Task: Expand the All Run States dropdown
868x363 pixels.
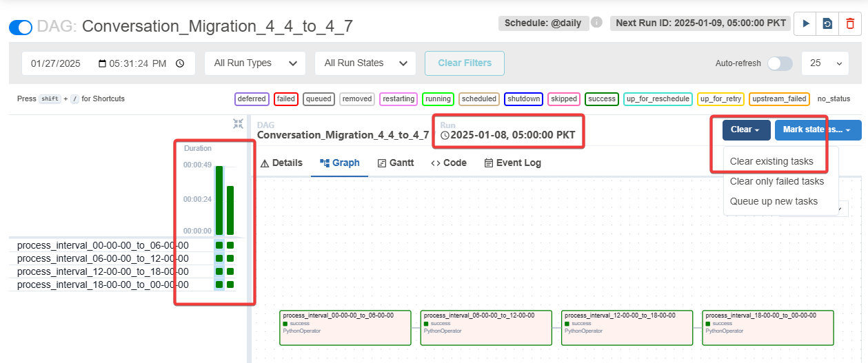Action: [x=365, y=63]
